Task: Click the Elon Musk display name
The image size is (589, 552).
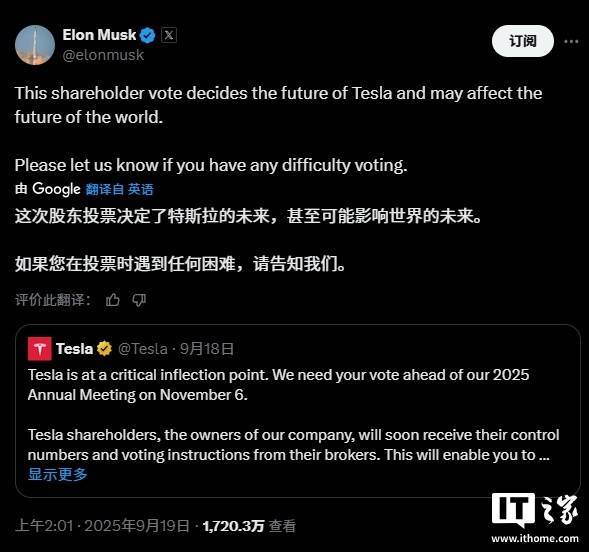Action: click(x=99, y=35)
